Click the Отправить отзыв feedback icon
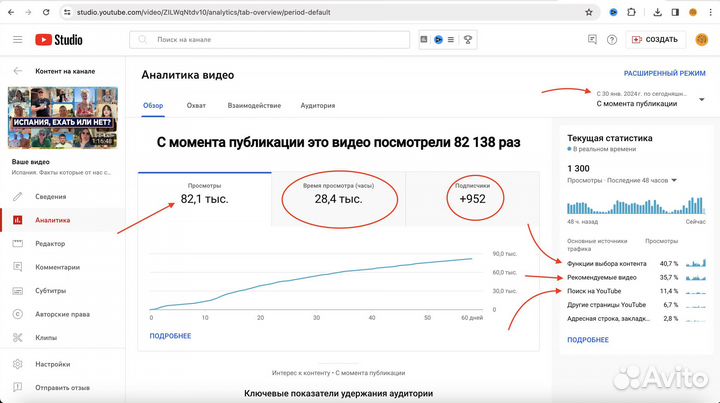The width and height of the screenshot is (720, 403). coord(17,387)
